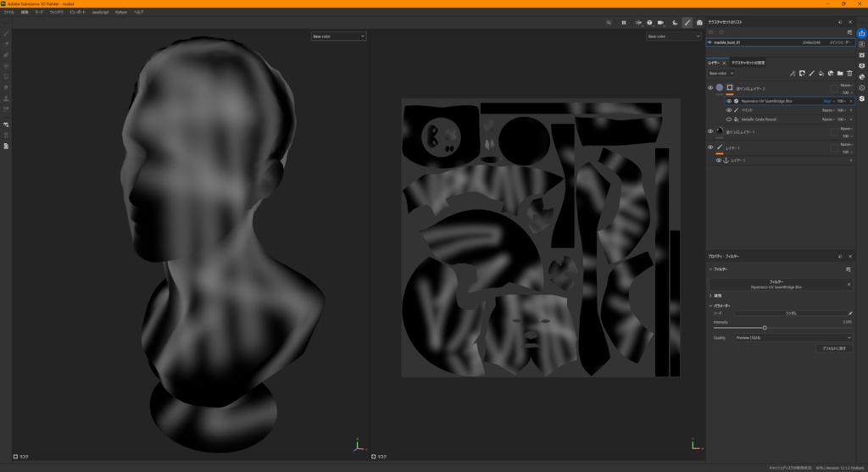
Task: Open the Substance S icon in right sidebar
Action: tap(862, 98)
